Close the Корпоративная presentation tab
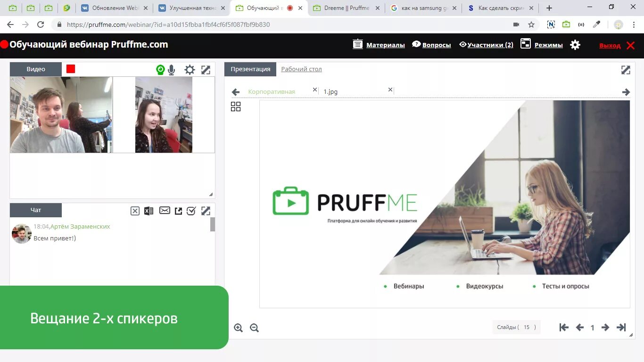The image size is (644, 362). (x=315, y=90)
